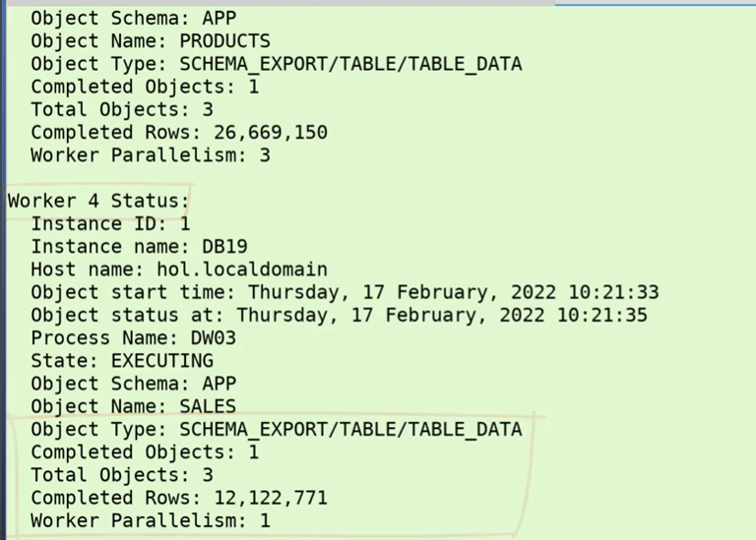Image resolution: width=756 pixels, height=540 pixels.
Task: Click first 'Object Schema: APP' line at top
Action: [x=134, y=19]
